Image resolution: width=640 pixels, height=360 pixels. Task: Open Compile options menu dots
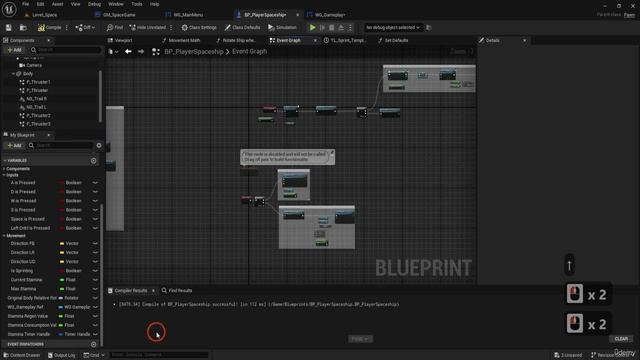[x=67, y=27]
